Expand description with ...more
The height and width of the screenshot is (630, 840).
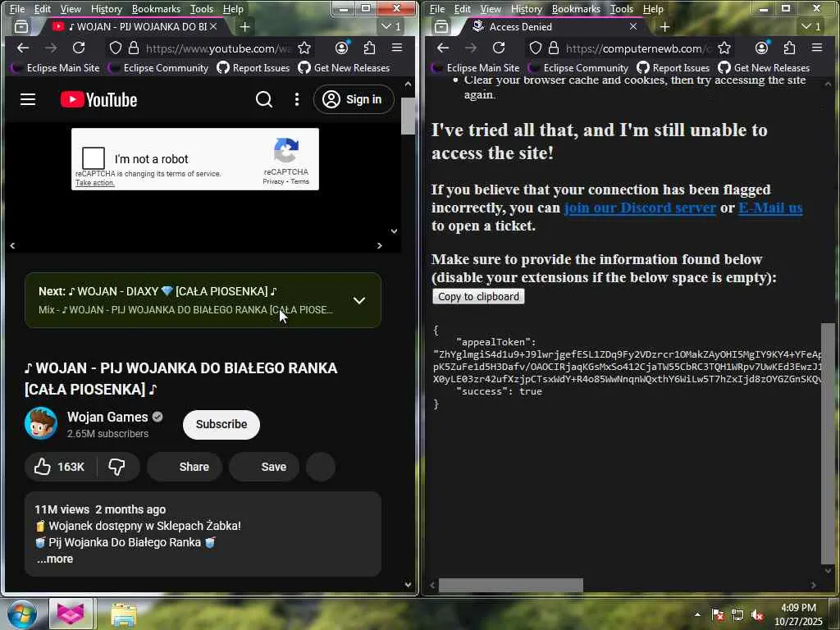point(55,559)
